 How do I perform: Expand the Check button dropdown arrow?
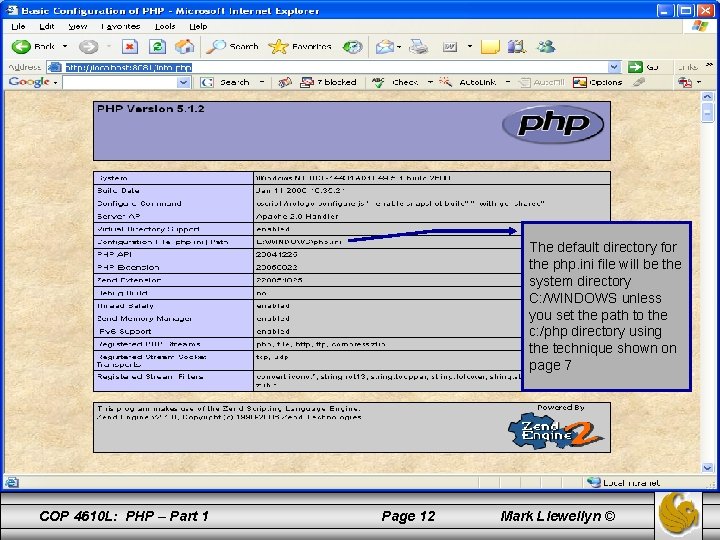(x=430, y=82)
